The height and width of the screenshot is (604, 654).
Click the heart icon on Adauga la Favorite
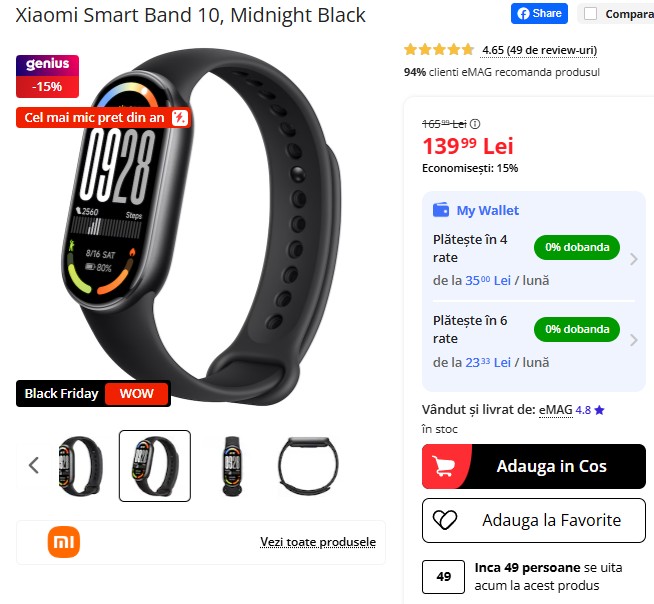(x=445, y=520)
